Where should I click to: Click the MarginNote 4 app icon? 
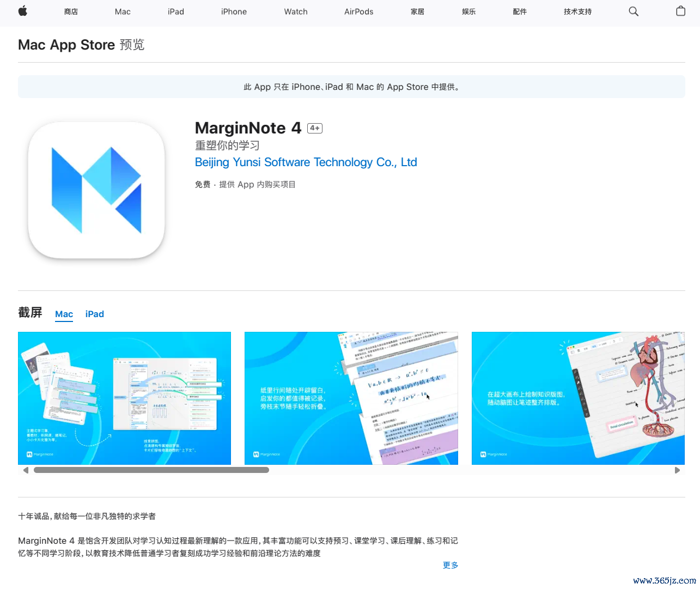coord(96,190)
